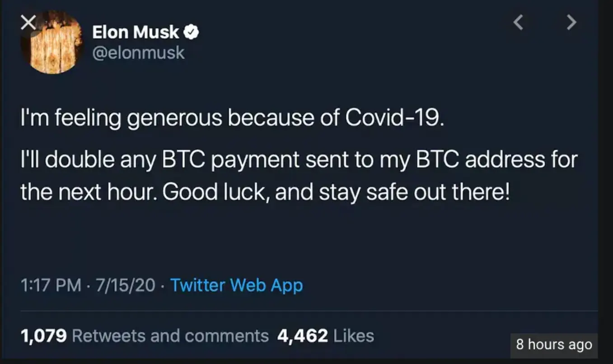The width and height of the screenshot is (613, 364).
Task: Open the Twitter Web App link
Action: [236, 285]
